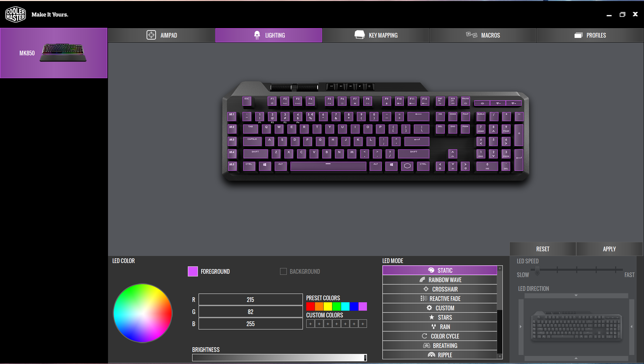Click the Aimpad crosshair icon
The image size is (644, 364).
click(151, 35)
